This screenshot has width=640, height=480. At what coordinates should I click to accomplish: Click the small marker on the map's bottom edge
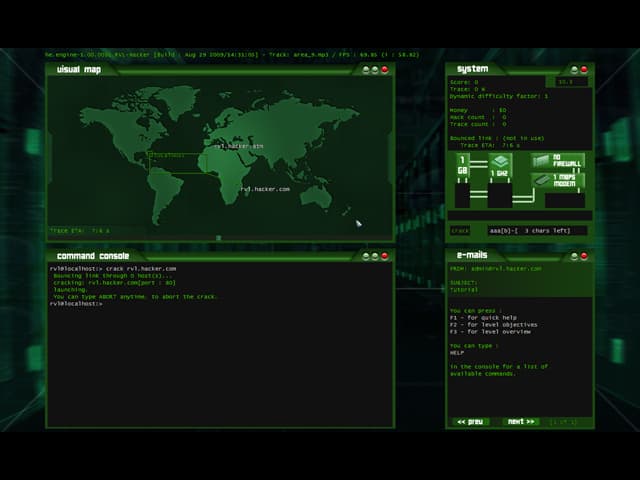(x=218, y=238)
